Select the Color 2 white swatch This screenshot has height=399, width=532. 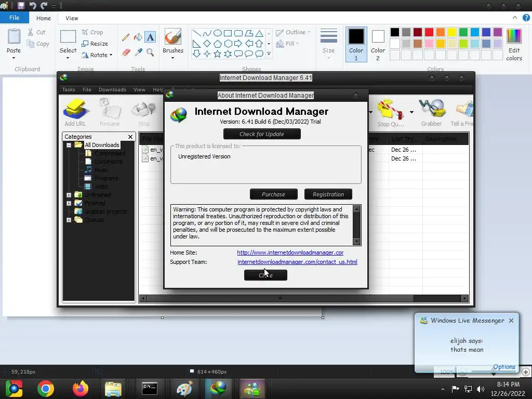(378, 44)
